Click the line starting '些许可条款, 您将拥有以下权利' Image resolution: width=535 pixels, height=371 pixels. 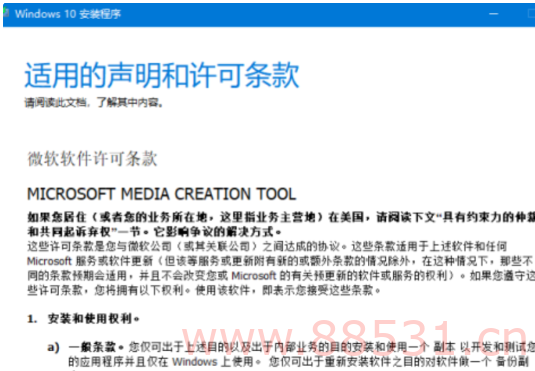(204, 290)
